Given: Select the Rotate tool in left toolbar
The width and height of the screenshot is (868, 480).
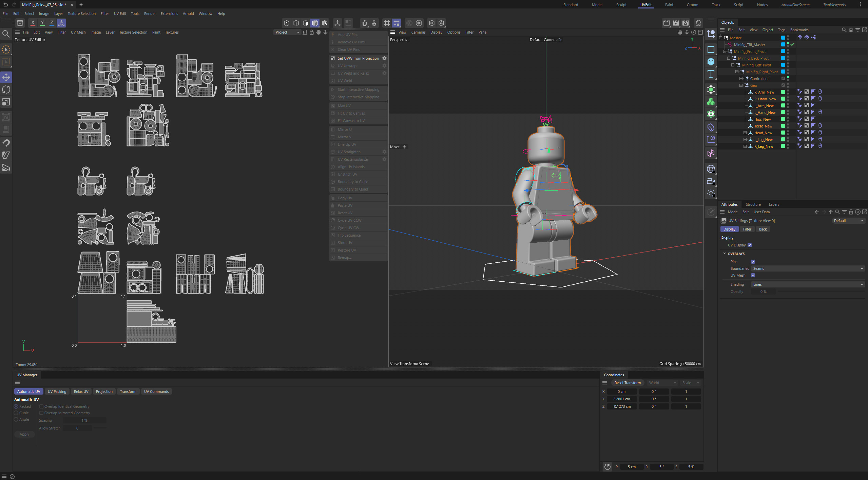Looking at the screenshot, I should click(x=6, y=89).
